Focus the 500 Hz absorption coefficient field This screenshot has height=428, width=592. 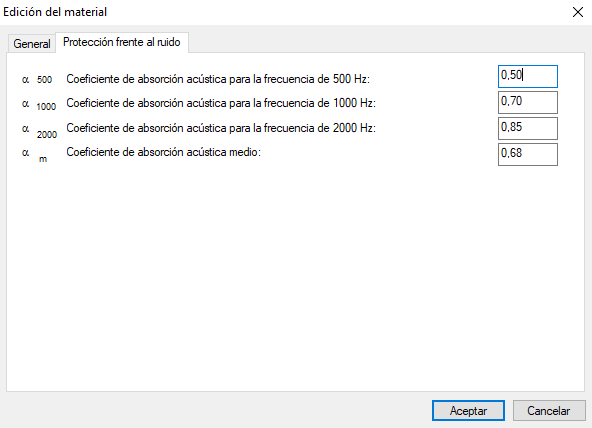[x=527, y=76]
